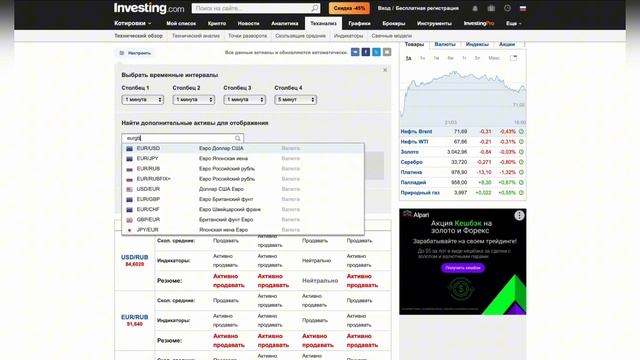Image resolution: width=640 pixels, height=360 pixels.
Task: Select the Макс chart range
Action: pos(494,58)
